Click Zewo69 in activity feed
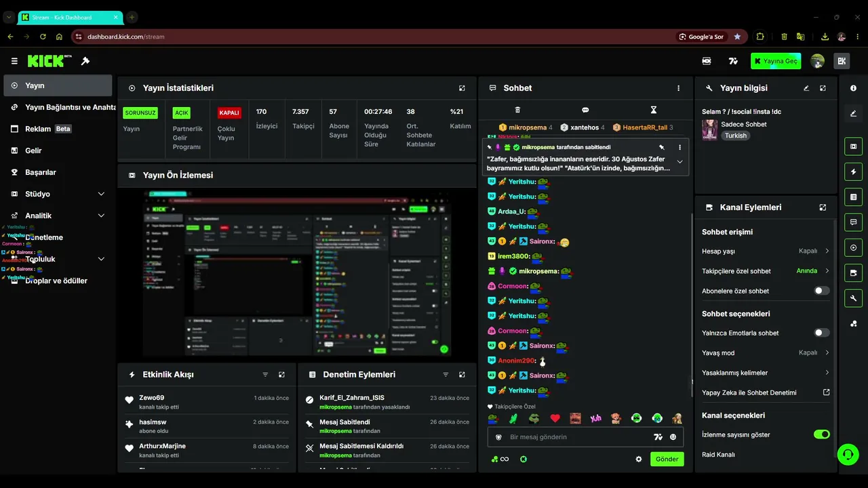This screenshot has height=488, width=868. 152,398
